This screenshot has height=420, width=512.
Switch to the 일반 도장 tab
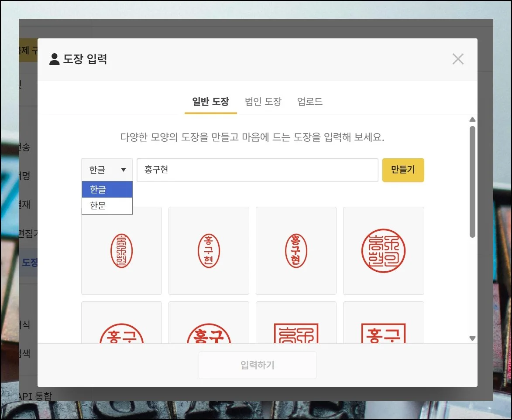210,102
